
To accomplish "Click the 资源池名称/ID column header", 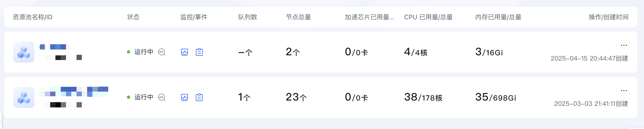I will pos(33,17).
